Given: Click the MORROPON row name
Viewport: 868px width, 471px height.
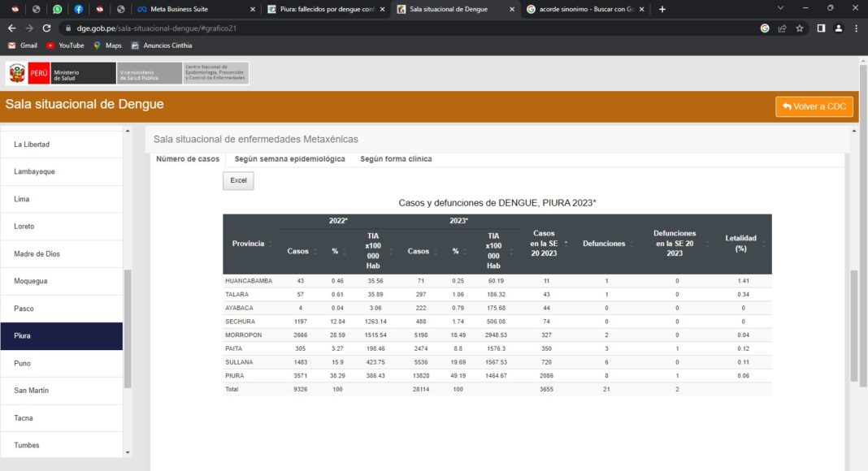Looking at the screenshot, I should [244, 335].
